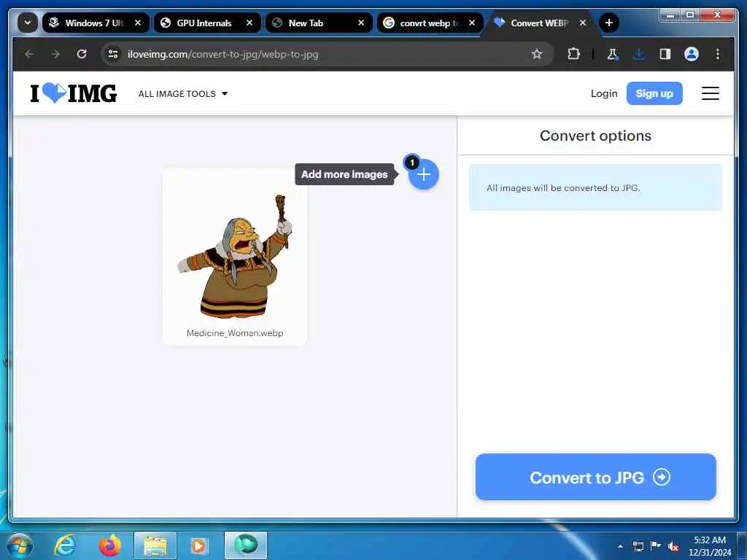Image resolution: width=747 pixels, height=560 pixels.
Task: Open the iLoveIMG logo home link
Action: coord(74,93)
